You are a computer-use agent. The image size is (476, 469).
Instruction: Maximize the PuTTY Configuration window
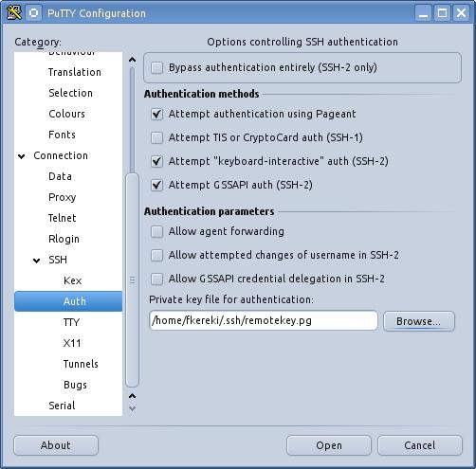click(442, 13)
